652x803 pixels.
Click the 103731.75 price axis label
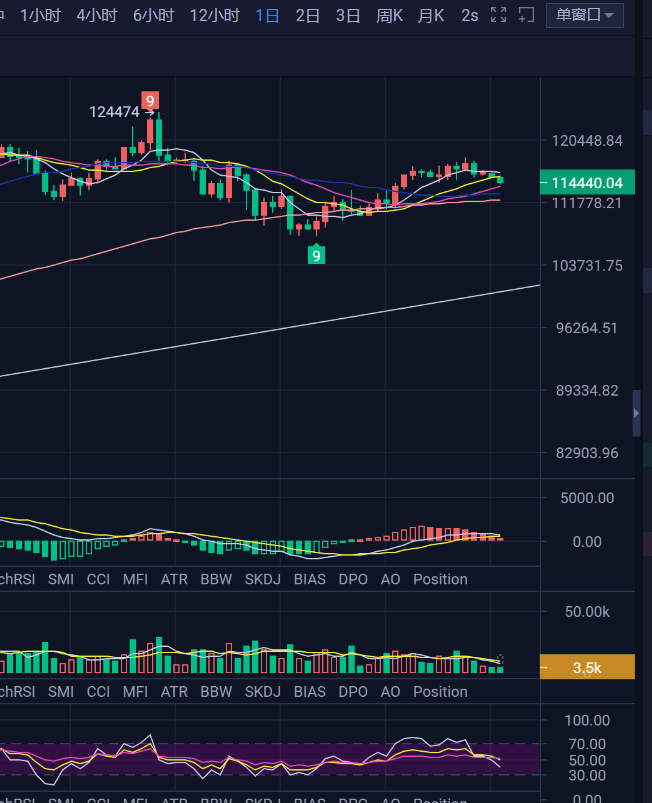point(587,266)
